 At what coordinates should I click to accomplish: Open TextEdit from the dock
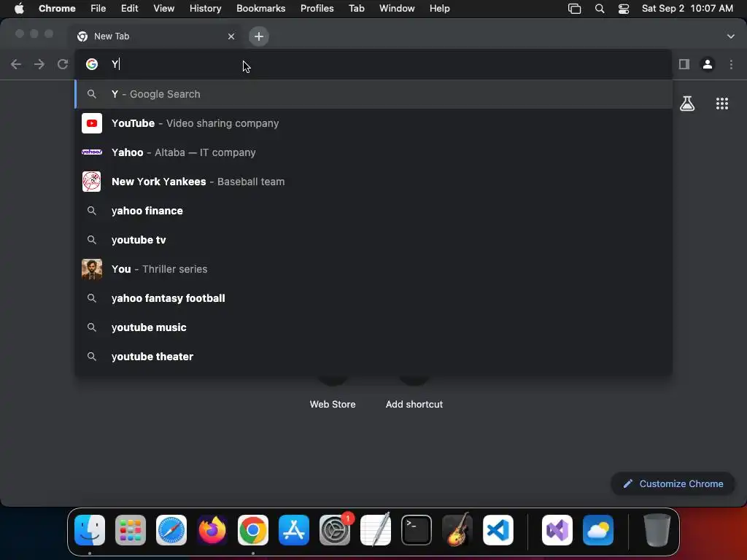(x=376, y=530)
